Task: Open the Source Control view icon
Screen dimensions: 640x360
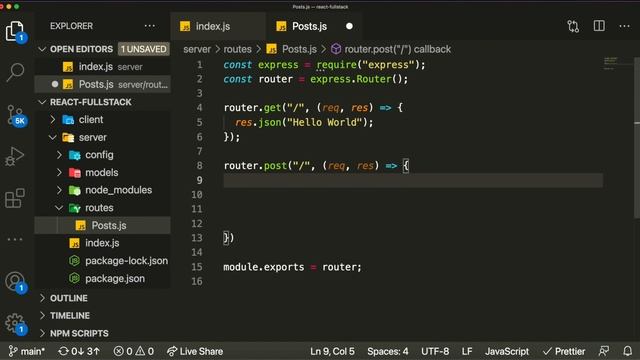Action: click(16, 115)
